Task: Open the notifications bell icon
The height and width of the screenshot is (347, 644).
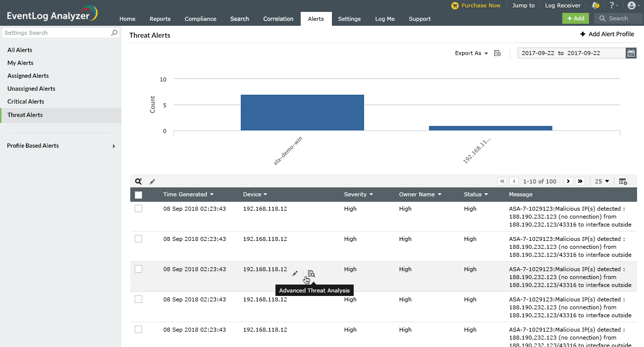Action: (595, 5)
